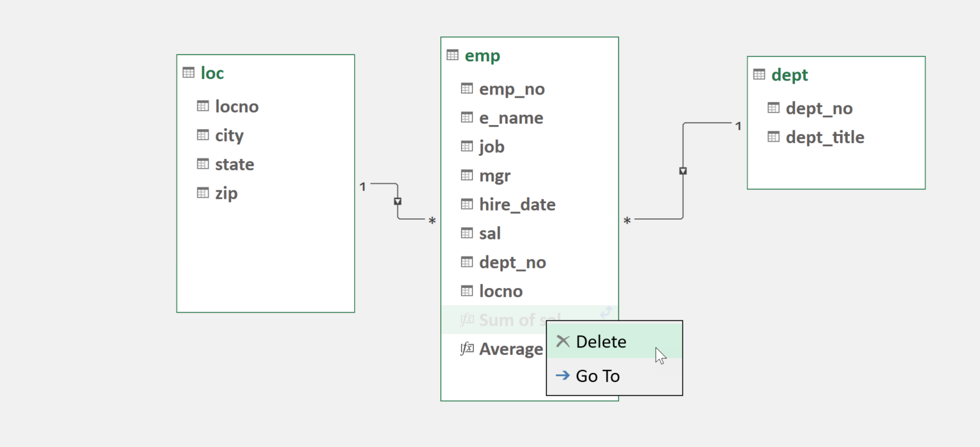This screenshot has height=447, width=980.
Task: Click the table icon next to the emp header
Action: pos(454,56)
